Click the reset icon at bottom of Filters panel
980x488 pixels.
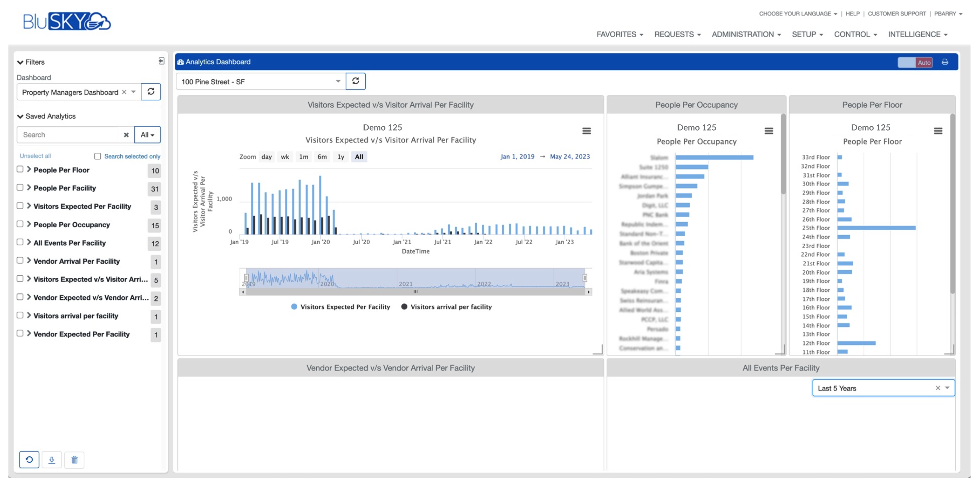pos(29,460)
